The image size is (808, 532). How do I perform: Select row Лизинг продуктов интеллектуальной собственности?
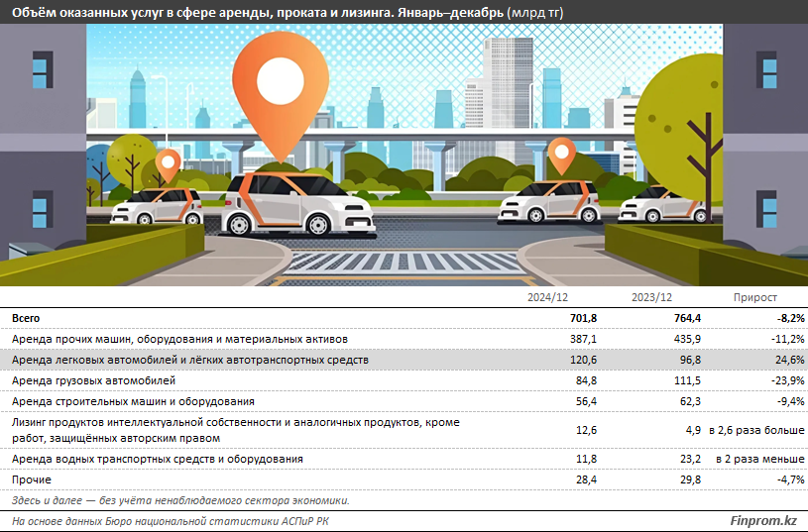(404, 430)
